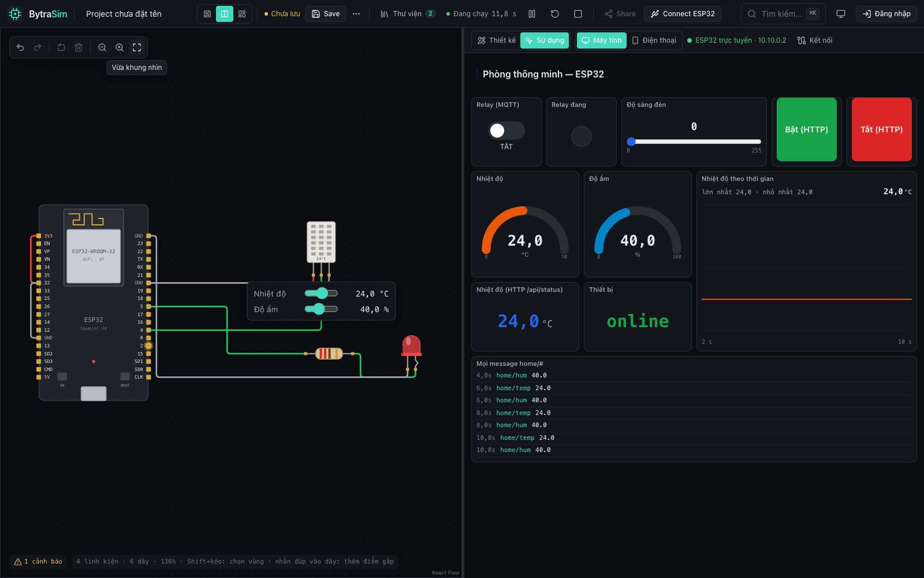Pause the running simulation
The height and width of the screenshot is (578, 924).
point(532,14)
